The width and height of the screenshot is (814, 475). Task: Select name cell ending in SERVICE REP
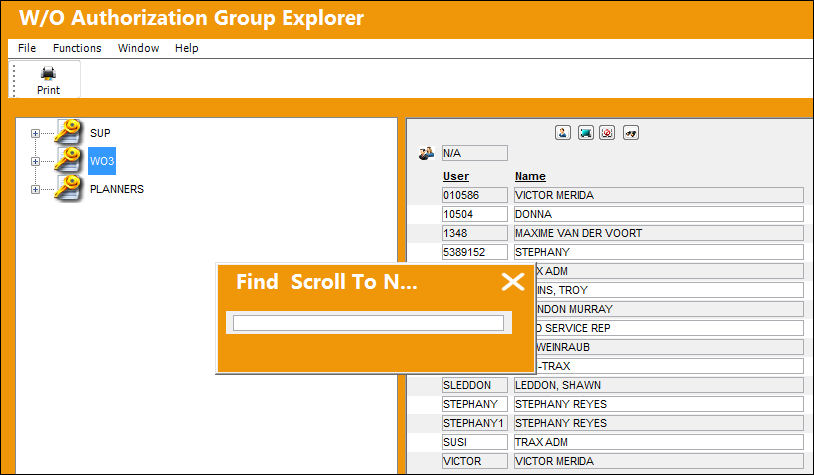670,328
